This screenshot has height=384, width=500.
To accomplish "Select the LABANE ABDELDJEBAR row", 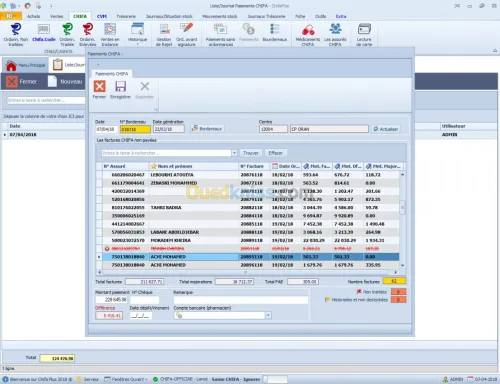I will [247, 232].
